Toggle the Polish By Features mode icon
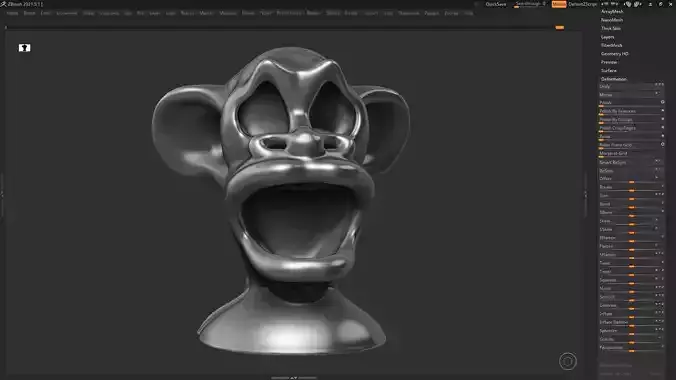Image resolution: width=676 pixels, height=380 pixels. [663, 111]
